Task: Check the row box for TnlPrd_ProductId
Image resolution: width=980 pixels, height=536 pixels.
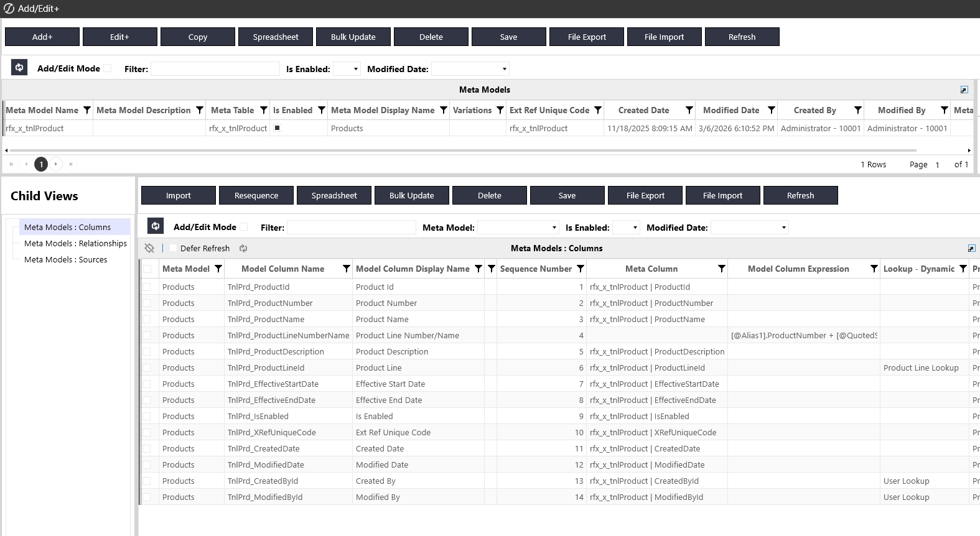Action: pyautogui.click(x=147, y=287)
